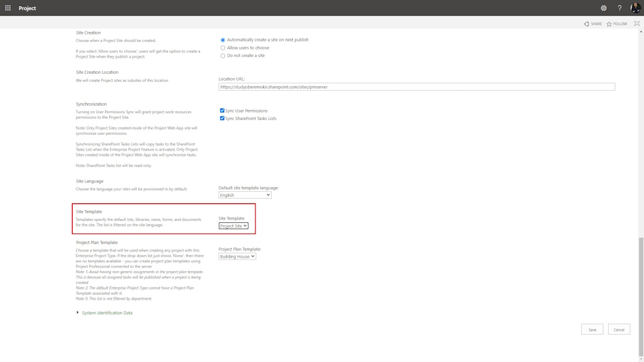Screen dimensions: 644x362
Task: Uncheck Sync SharePoint Tasks Lists checkbox
Action: pyautogui.click(x=222, y=119)
